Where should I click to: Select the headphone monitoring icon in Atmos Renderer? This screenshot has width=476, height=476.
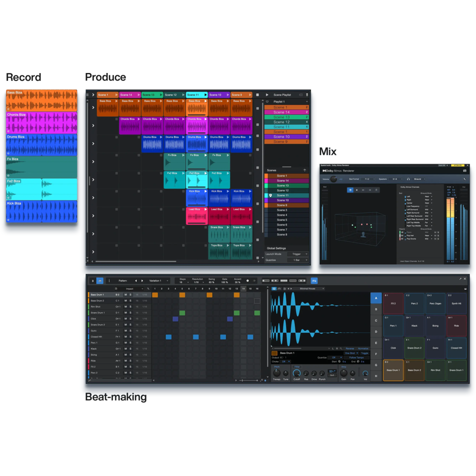[408, 179]
